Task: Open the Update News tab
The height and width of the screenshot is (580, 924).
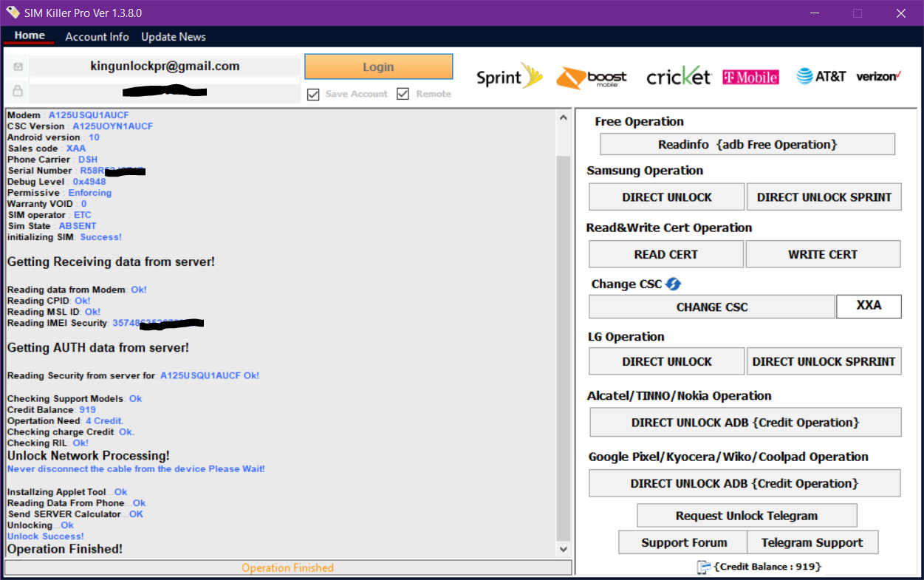Action: (174, 37)
